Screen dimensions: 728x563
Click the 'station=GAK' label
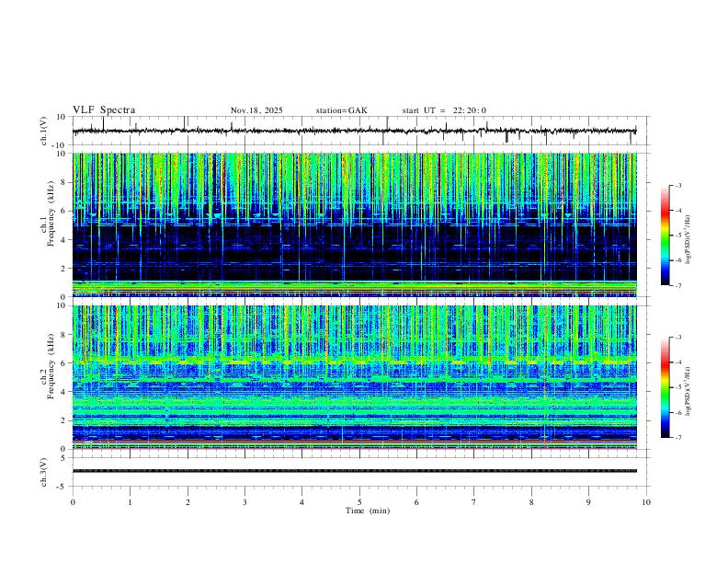point(341,110)
